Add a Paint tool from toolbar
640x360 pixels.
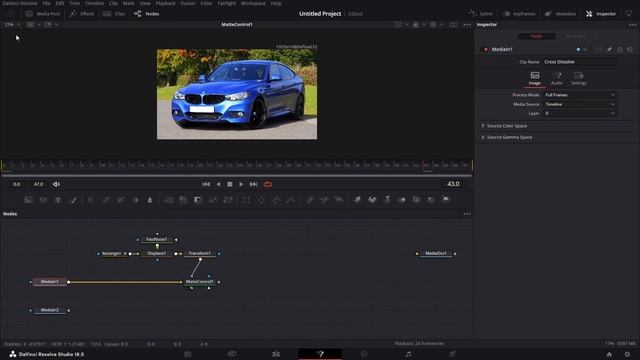[73, 200]
